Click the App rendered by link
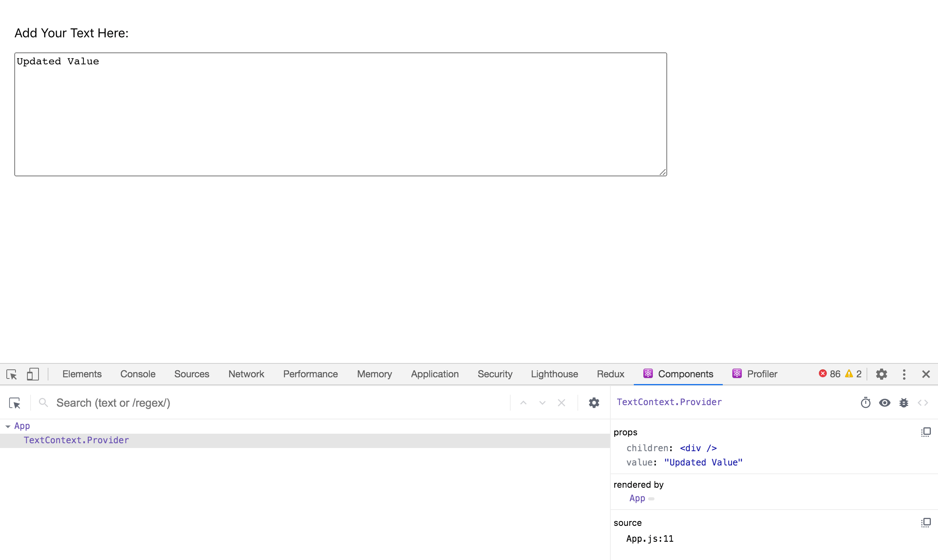The height and width of the screenshot is (560, 938). [637, 498]
